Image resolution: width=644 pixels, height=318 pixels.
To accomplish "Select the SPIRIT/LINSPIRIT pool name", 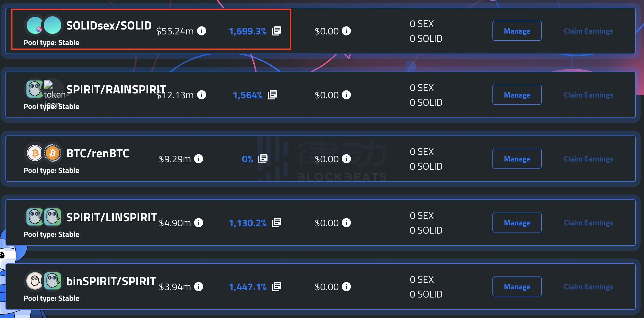I will (x=112, y=217).
